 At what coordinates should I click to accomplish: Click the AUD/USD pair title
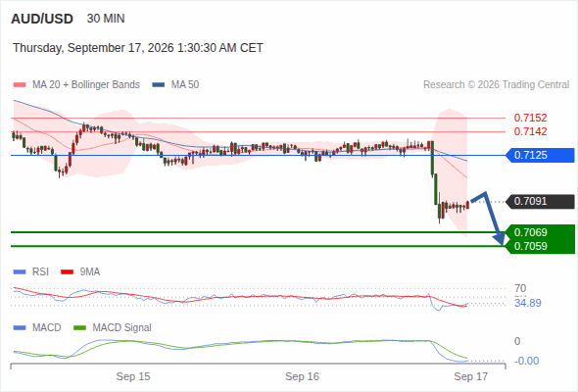click(42, 19)
